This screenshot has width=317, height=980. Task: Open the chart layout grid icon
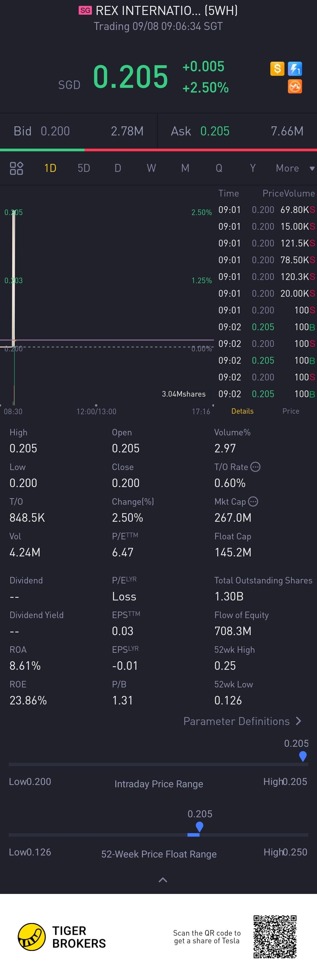click(x=16, y=168)
